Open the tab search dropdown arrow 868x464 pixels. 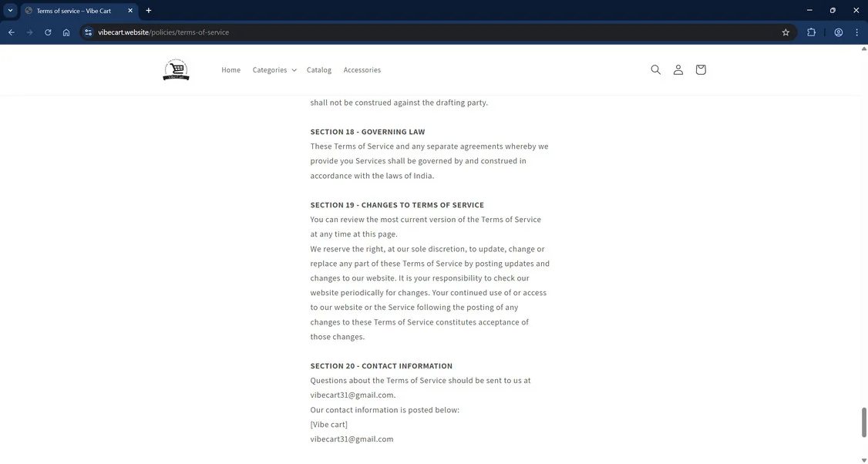(x=10, y=11)
